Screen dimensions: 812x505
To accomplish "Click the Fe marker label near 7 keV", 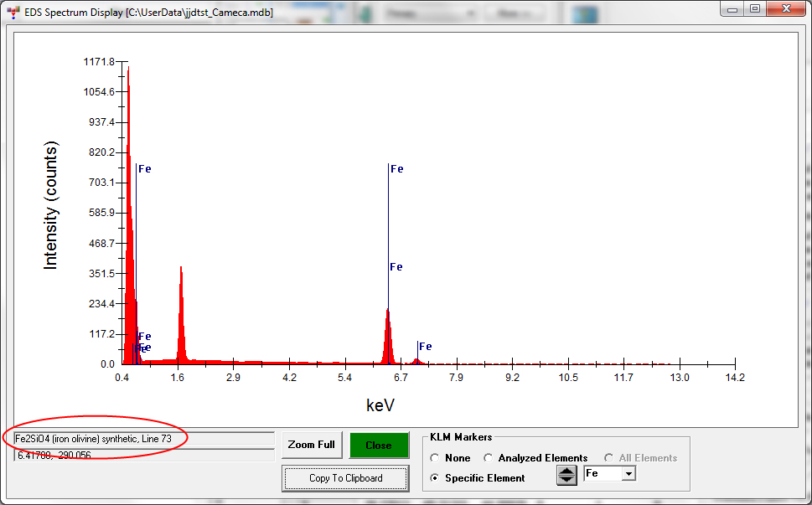I will click(x=426, y=347).
